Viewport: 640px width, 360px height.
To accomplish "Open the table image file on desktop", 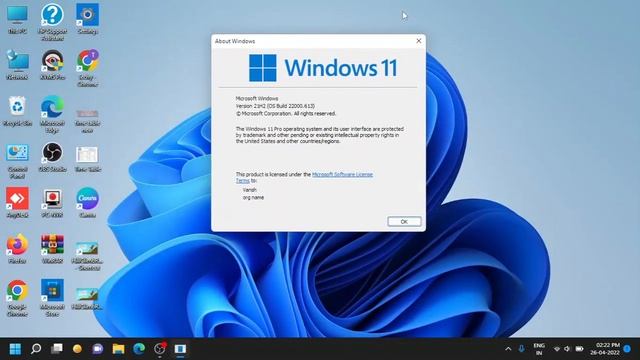I will tap(87, 159).
